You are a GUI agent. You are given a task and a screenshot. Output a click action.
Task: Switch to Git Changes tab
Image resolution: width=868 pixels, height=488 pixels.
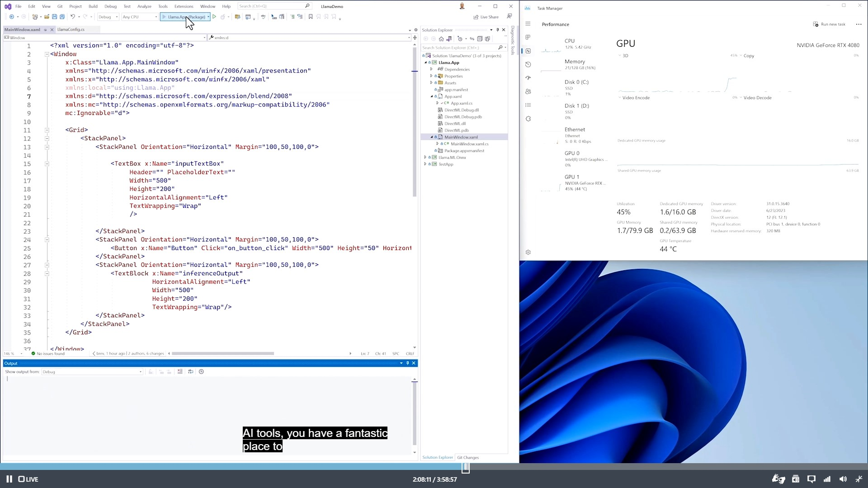(468, 457)
